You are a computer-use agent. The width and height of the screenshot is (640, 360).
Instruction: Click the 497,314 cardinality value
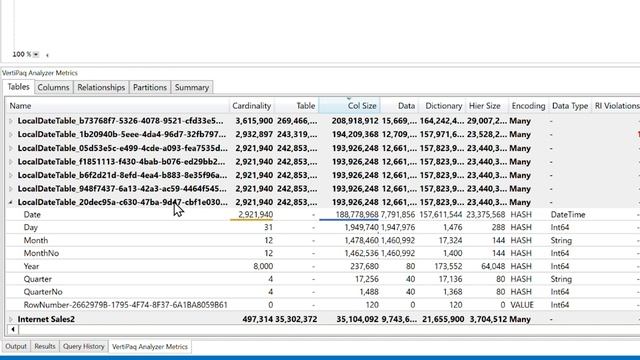tap(258, 319)
